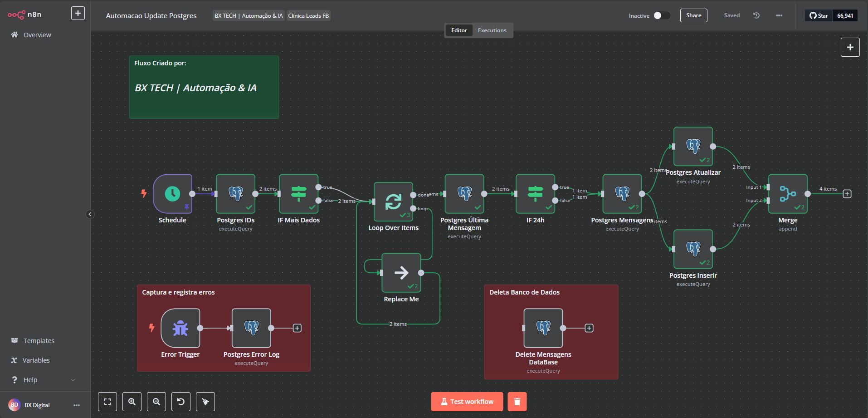Click the false output of IF 24h
Viewport: 868px width, 418px height.
[555, 200]
